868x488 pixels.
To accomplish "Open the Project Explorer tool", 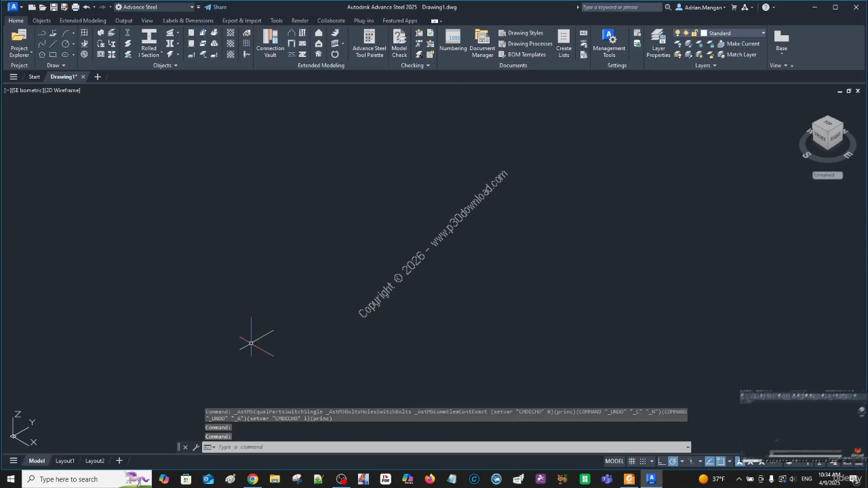I will [x=19, y=43].
